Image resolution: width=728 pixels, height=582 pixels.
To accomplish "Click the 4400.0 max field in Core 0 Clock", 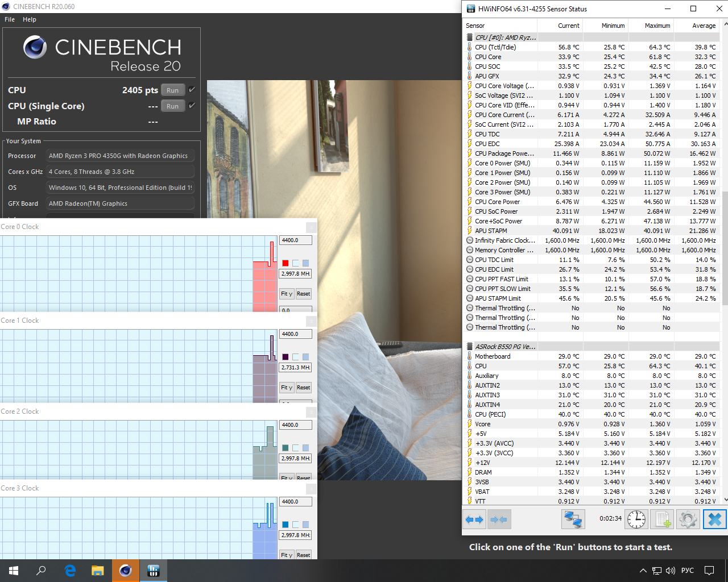I will tap(296, 240).
